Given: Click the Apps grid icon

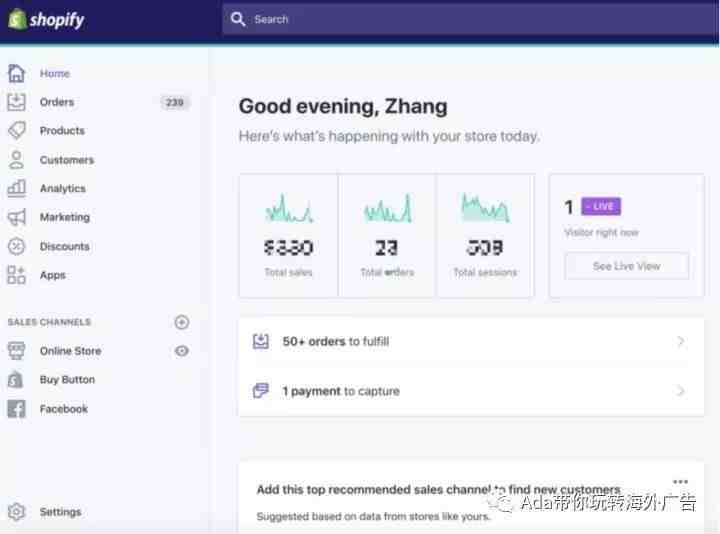Looking at the screenshot, I should (x=17, y=275).
